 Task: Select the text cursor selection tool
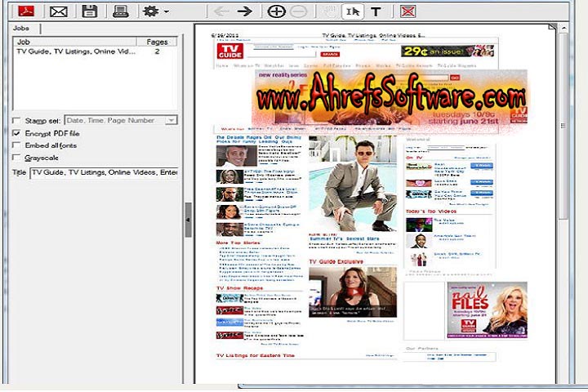click(353, 11)
